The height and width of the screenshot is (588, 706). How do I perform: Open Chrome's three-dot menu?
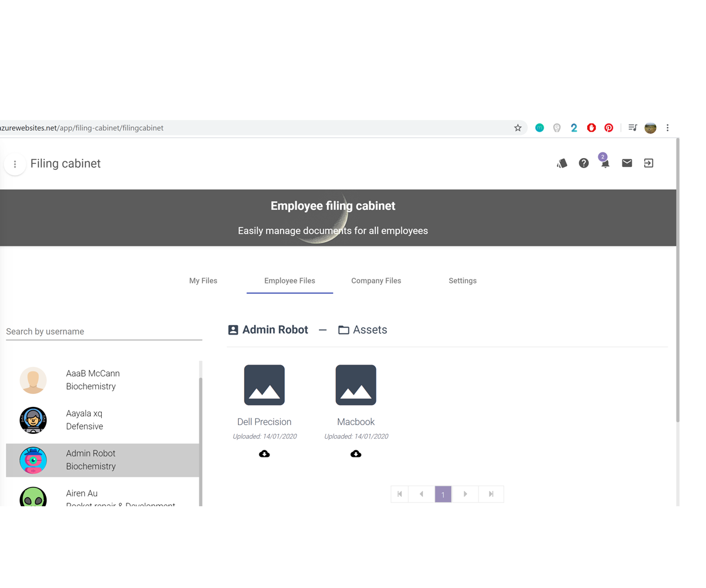668,128
